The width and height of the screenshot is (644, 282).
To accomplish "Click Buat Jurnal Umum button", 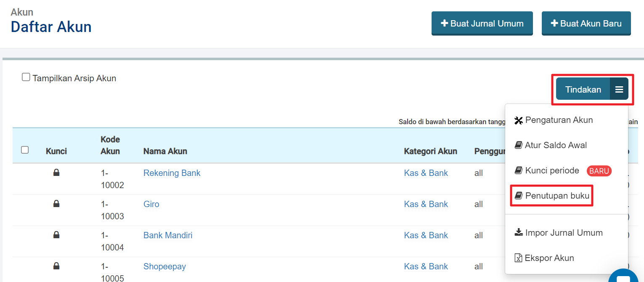I will 482,24.
